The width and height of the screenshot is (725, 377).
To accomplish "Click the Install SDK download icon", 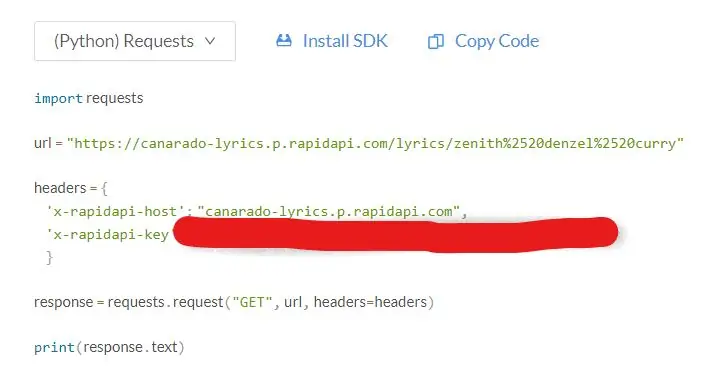I will coord(284,41).
